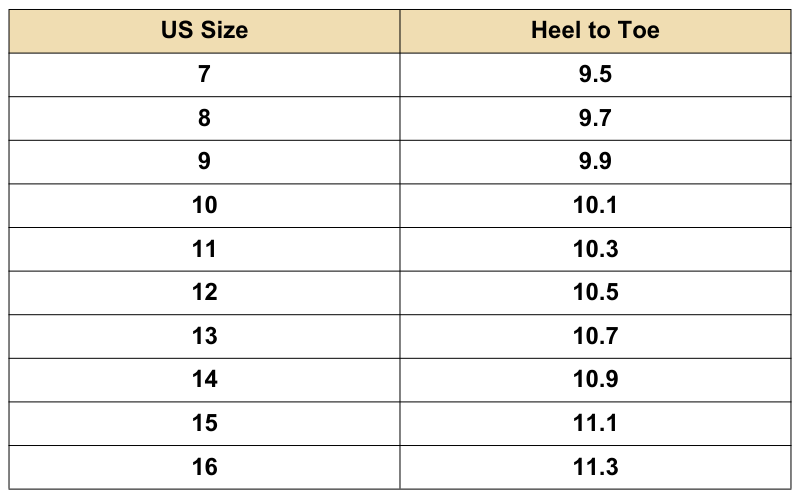Click the US Size column header

(204, 30)
